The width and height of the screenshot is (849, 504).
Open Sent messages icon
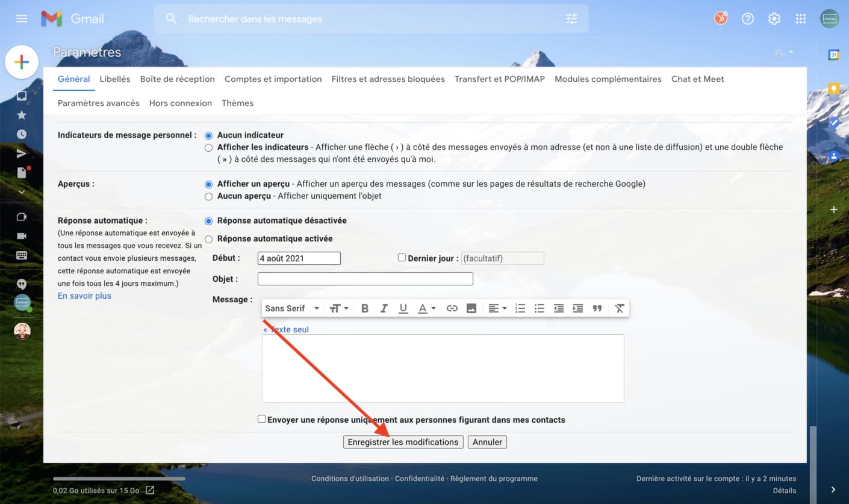(x=22, y=154)
